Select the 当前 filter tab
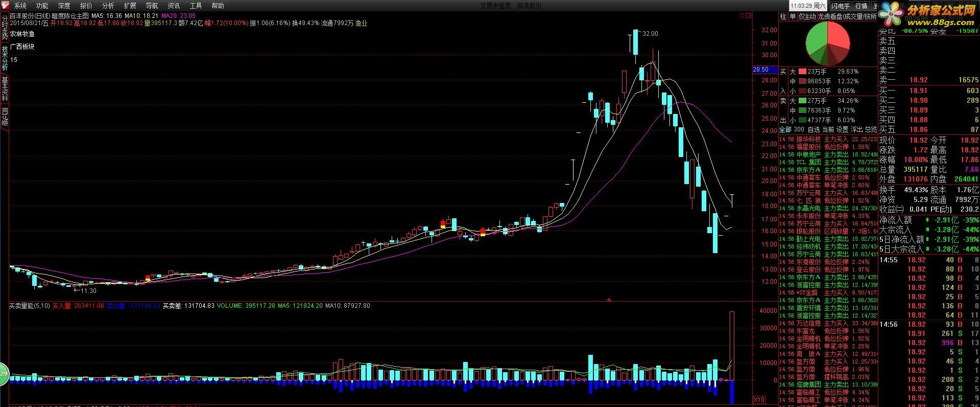This screenshot has height=407, width=980. (x=828, y=129)
